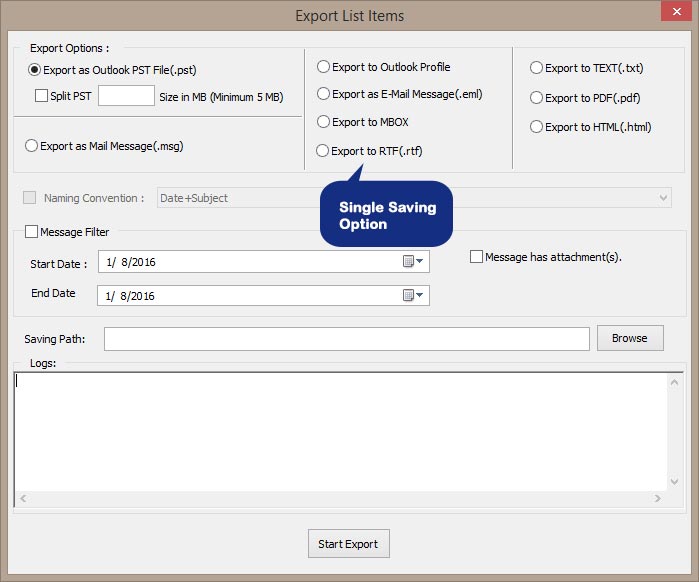Open the Start Date calendar picker

[413, 262]
